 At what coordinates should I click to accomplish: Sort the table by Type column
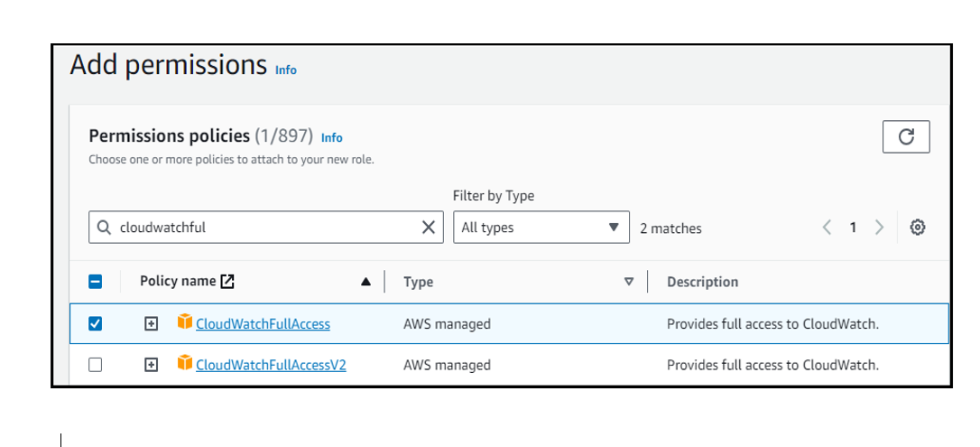click(x=629, y=282)
